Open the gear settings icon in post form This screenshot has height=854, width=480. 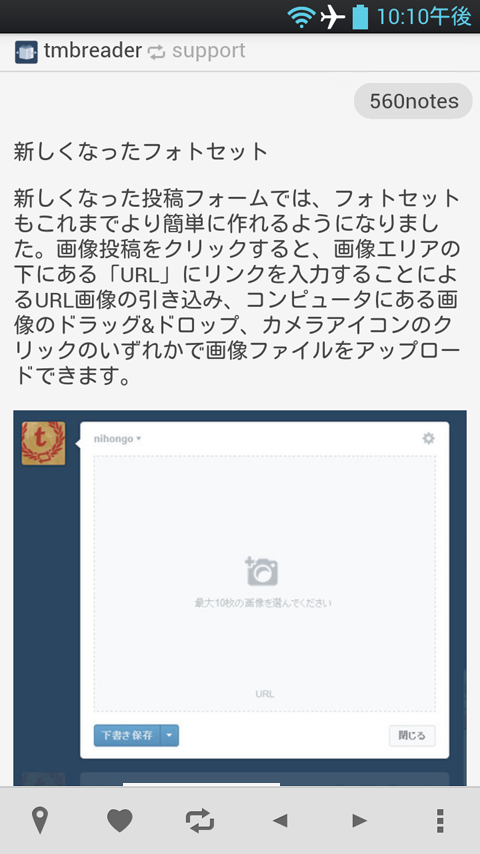coord(429,438)
